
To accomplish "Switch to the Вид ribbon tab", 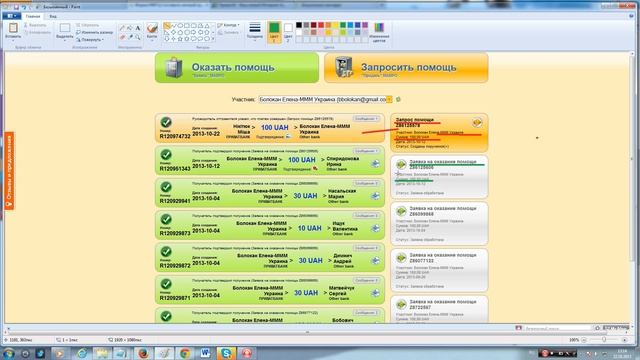I will (x=53, y=16).
